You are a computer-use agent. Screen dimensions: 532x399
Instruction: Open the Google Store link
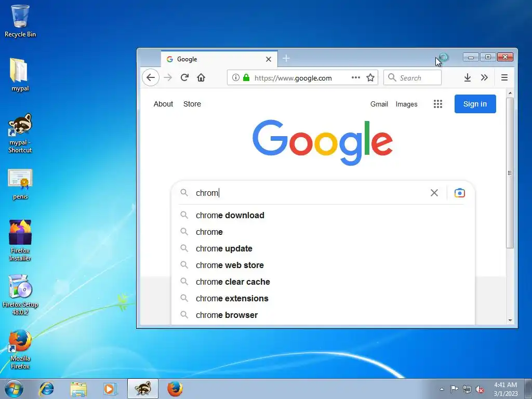(192, 104)
